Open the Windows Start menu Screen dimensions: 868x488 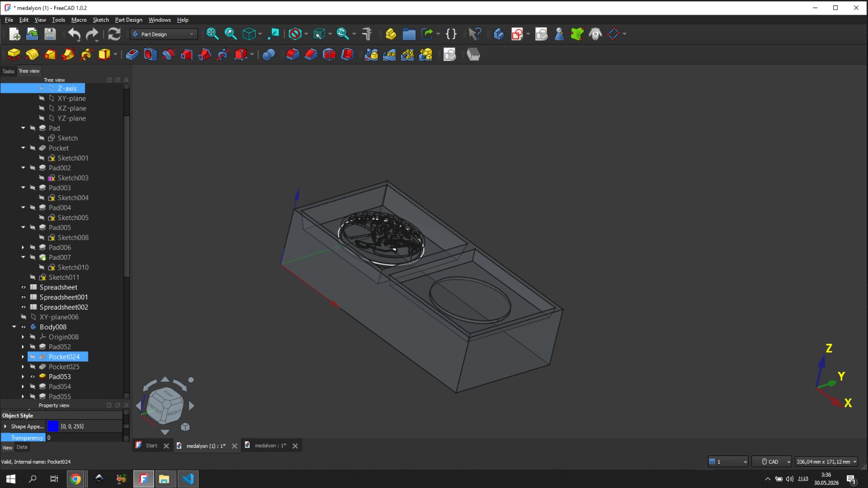click(x=10, y=479)
